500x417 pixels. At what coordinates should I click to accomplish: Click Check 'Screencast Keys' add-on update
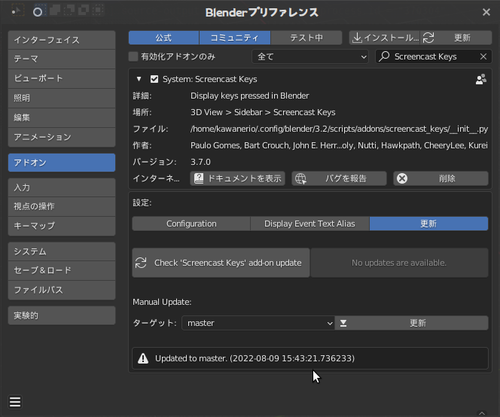(221, 263)
